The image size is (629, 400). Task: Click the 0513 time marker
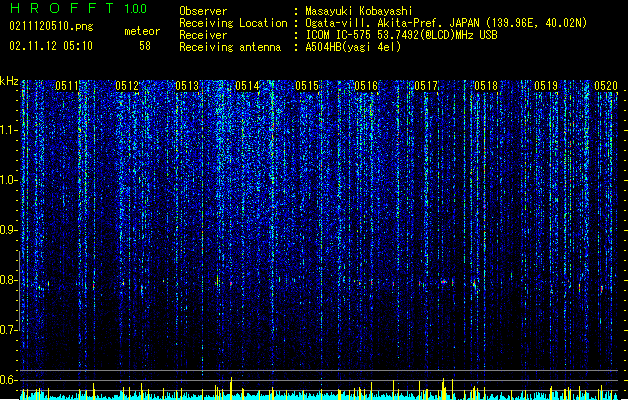click(x=187, y=86)
